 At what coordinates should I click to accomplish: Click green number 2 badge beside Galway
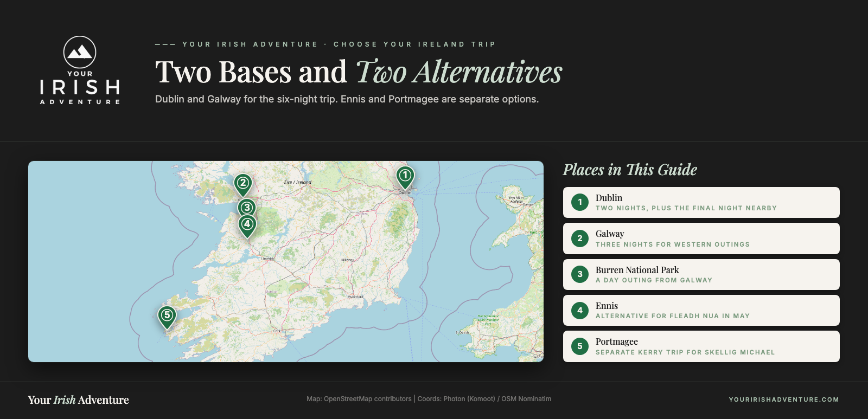click(580, 238)
